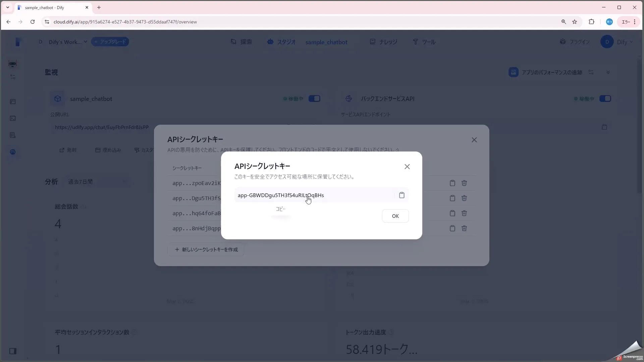Open the ツール tab

coord(424,42)
